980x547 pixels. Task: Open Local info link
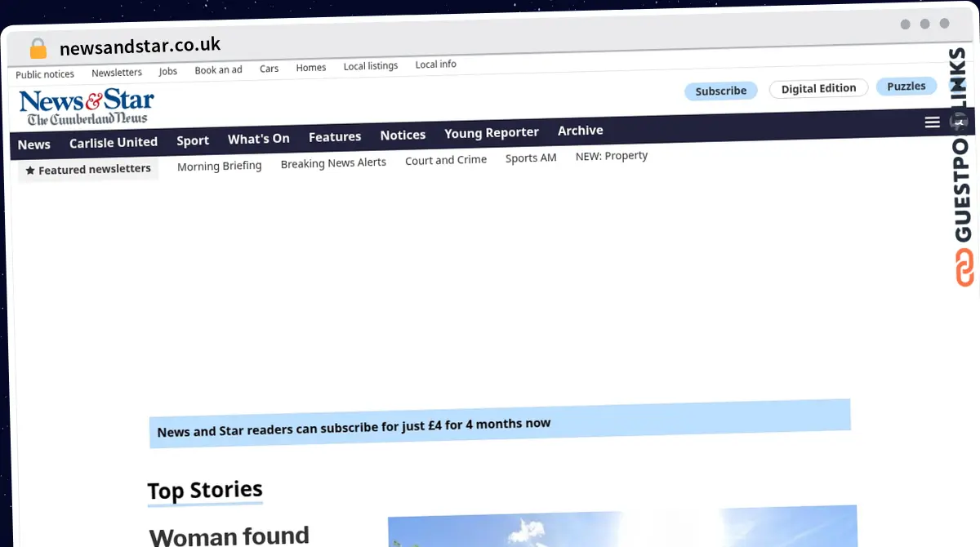[435, 64]
